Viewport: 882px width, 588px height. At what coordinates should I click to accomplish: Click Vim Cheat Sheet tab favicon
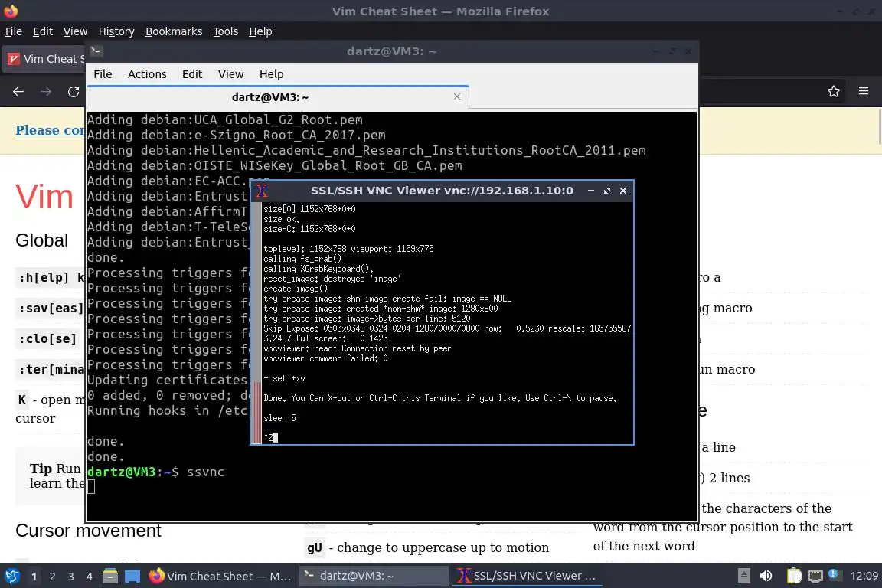[x=14, y=59]
